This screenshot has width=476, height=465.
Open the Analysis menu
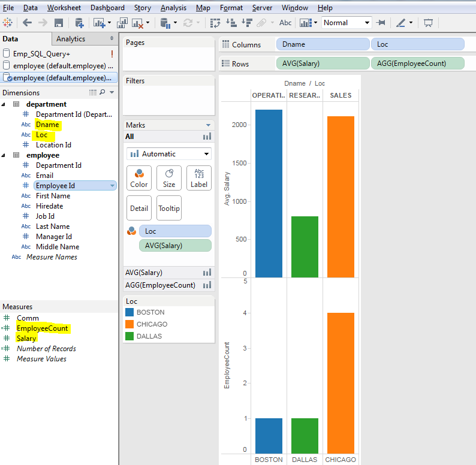pyautogui.click(x=173, y=8)
